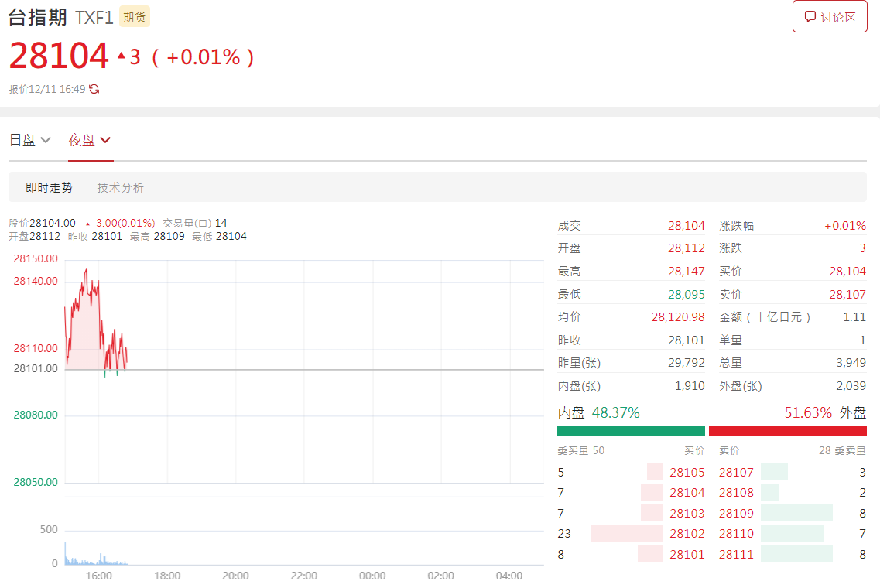Click ask price 28111 row
This screenshot has height=588, width=880.
click(735, 554)
